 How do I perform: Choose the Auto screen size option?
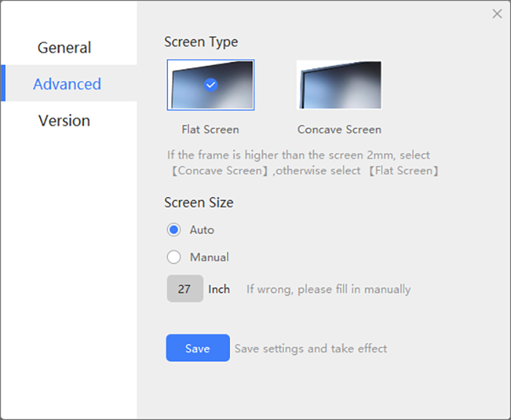tap(174, 229)
